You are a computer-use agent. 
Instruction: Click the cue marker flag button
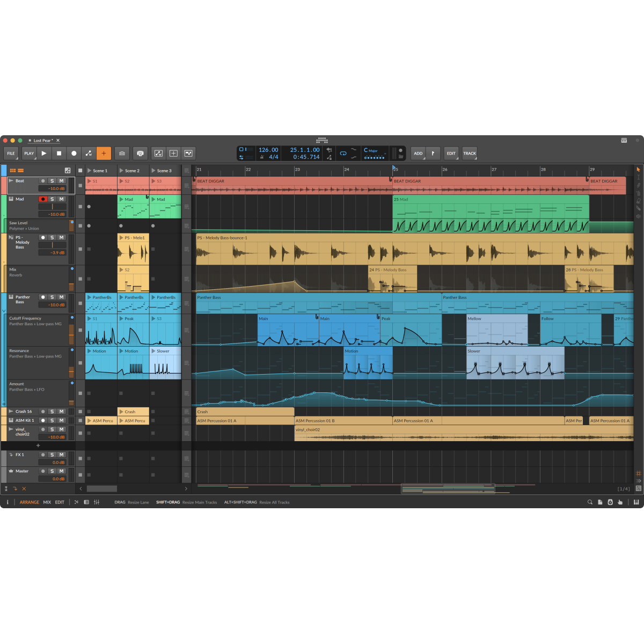(x=433, y=153)
